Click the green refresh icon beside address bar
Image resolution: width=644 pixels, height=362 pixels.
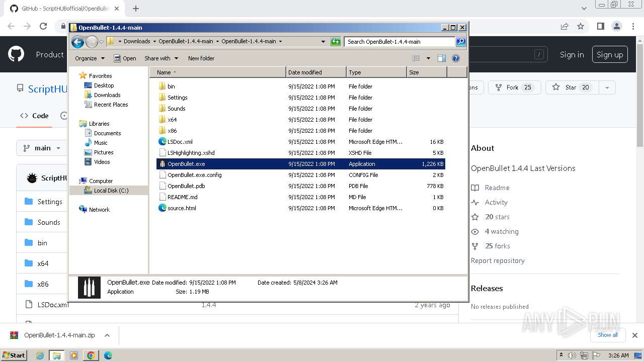pyautogui.click(x=336, y=42)
